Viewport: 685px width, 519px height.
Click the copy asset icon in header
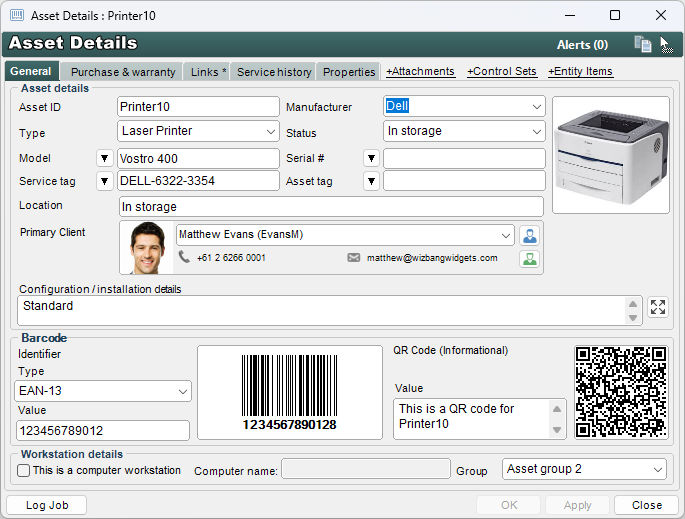643,44
